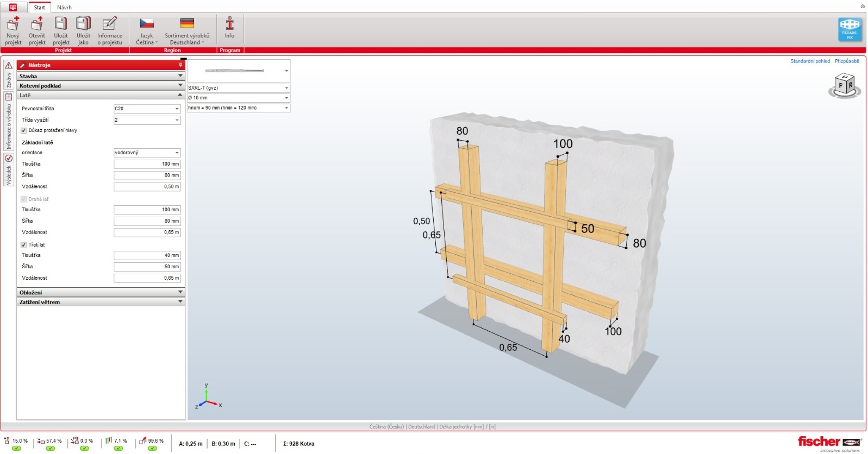868x454 pixels.
Task: Toggle Důkaz protažení hlavy checkbox
Action: point(23,130)
